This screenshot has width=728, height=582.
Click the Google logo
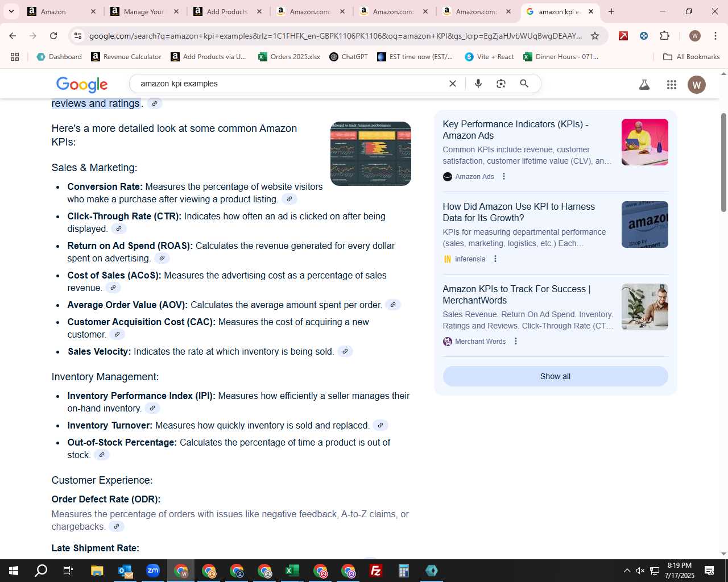pyautogui.click(x=82, y=84)
